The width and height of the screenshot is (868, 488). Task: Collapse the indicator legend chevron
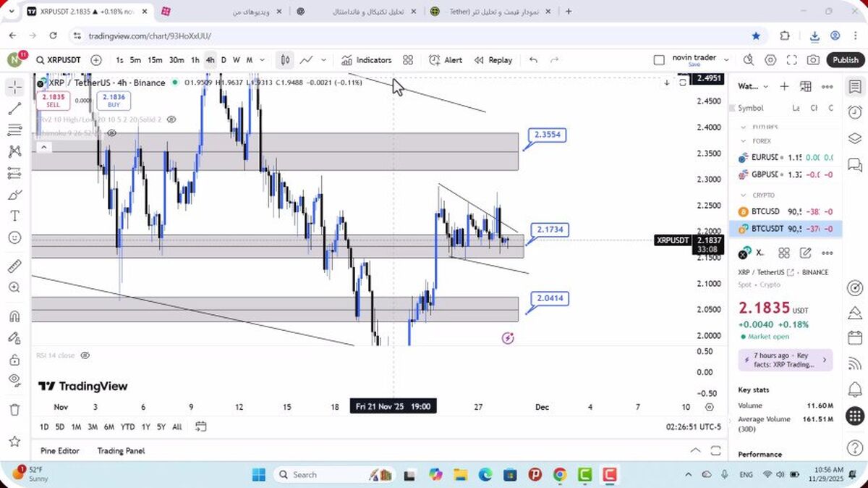pos(43,148)
